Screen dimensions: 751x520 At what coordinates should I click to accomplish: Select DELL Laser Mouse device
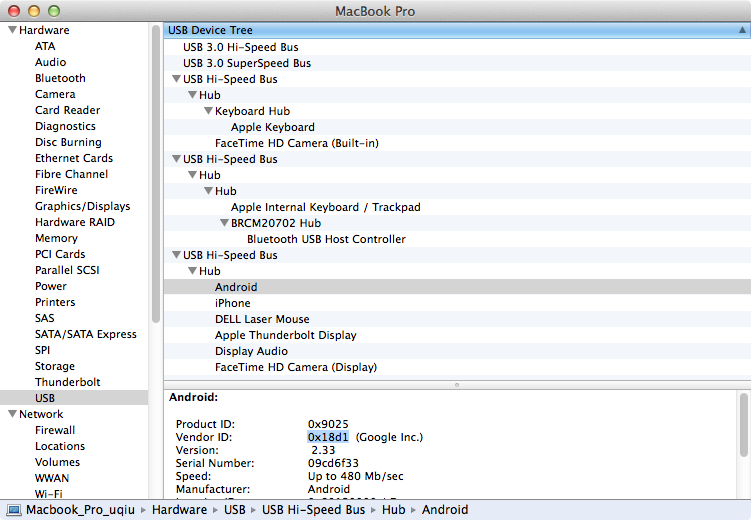pos(262,319)
